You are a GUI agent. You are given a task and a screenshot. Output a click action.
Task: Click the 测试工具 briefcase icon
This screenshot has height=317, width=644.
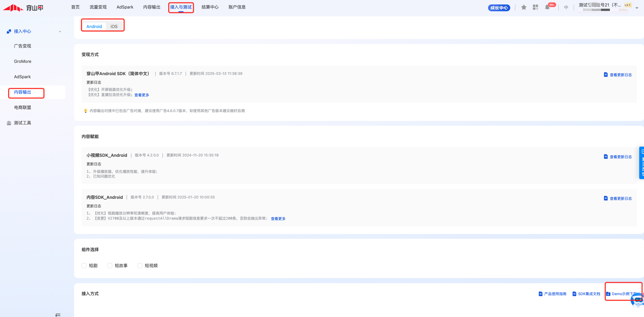(9, 123)
